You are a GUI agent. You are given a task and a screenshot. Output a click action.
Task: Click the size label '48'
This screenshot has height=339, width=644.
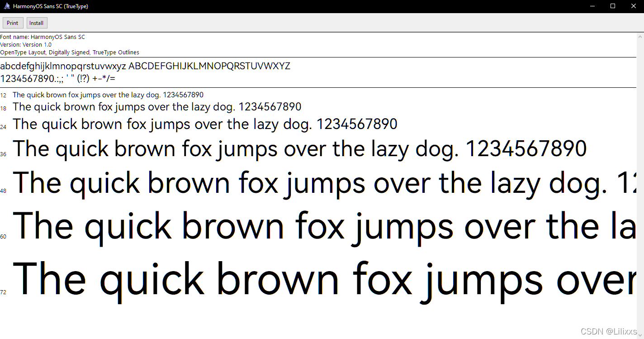(x=4, y=191)
